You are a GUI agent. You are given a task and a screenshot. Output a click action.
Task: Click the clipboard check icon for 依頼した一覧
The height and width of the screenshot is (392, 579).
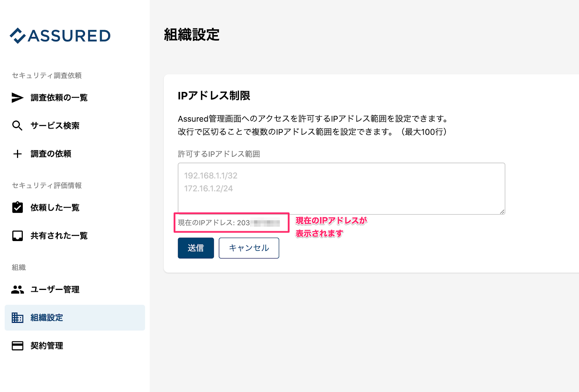(17, 207)
